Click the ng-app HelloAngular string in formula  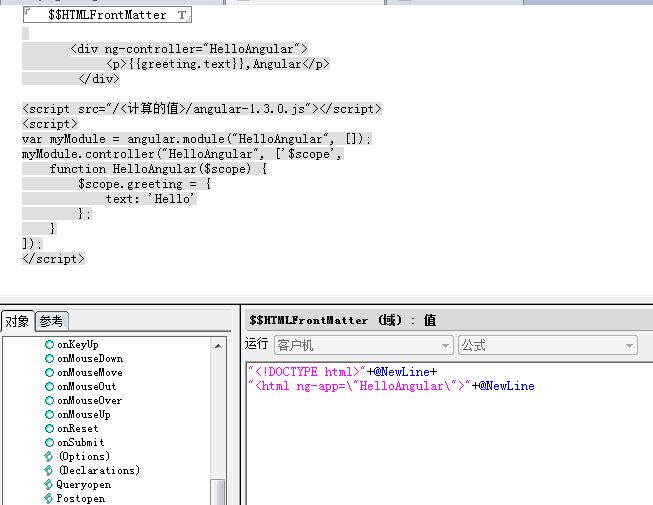359,386
